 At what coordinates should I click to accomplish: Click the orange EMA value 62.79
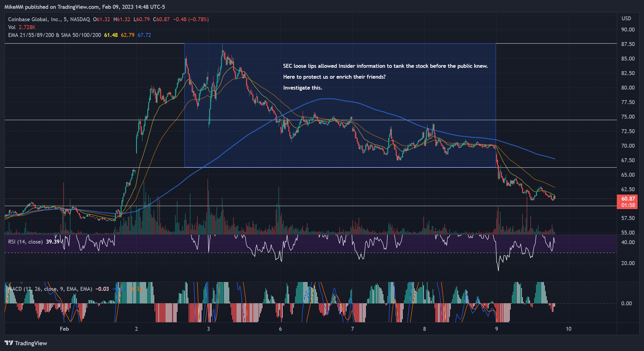tap(128, 35)
